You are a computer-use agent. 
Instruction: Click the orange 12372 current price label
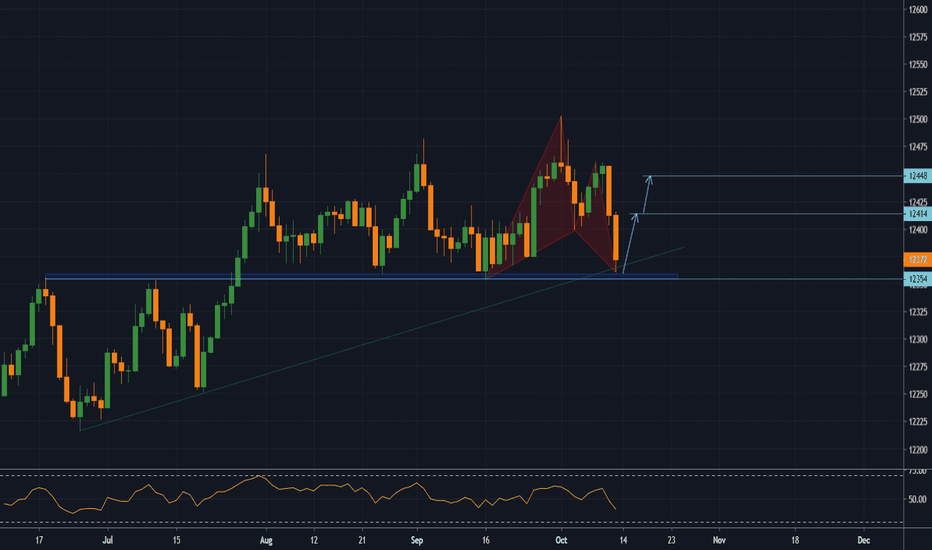pyautogui.click(x=918, y=260)
